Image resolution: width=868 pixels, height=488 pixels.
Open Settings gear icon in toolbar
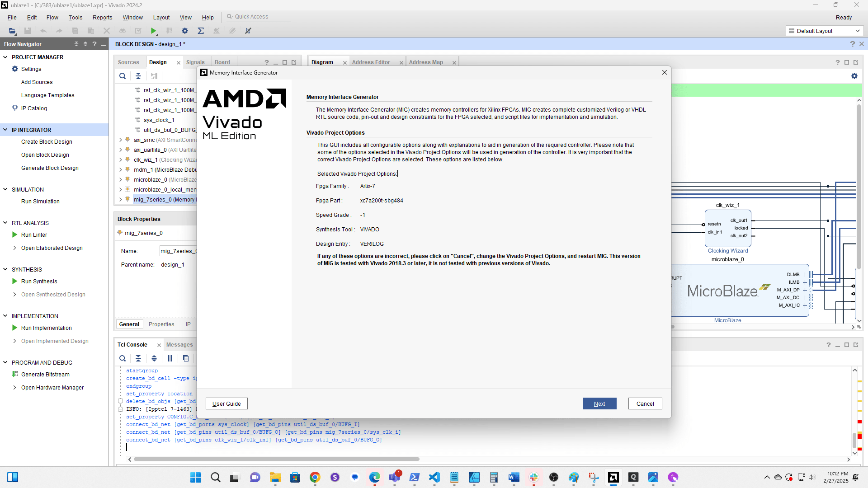point(185,31)
